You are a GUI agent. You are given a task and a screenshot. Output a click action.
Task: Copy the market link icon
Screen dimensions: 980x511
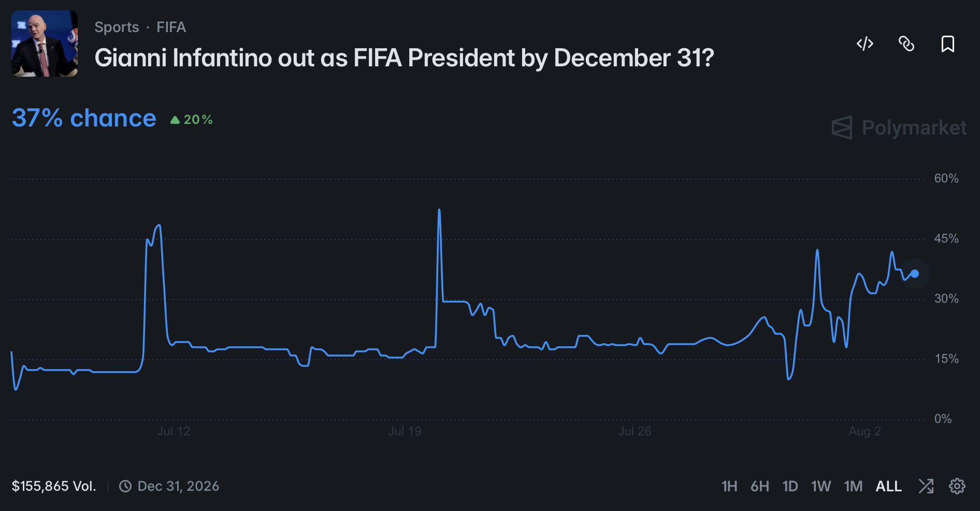(x=906, y=44)
